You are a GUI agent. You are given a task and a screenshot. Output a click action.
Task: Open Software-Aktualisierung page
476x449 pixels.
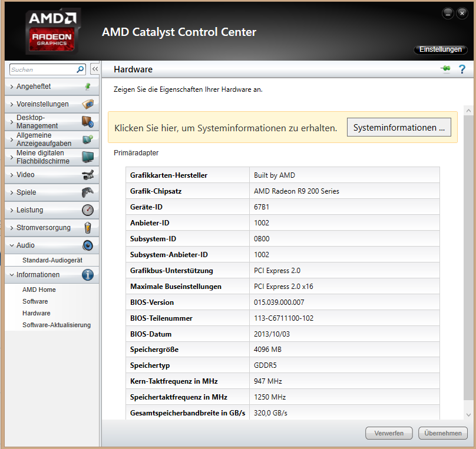click(57, 325)
